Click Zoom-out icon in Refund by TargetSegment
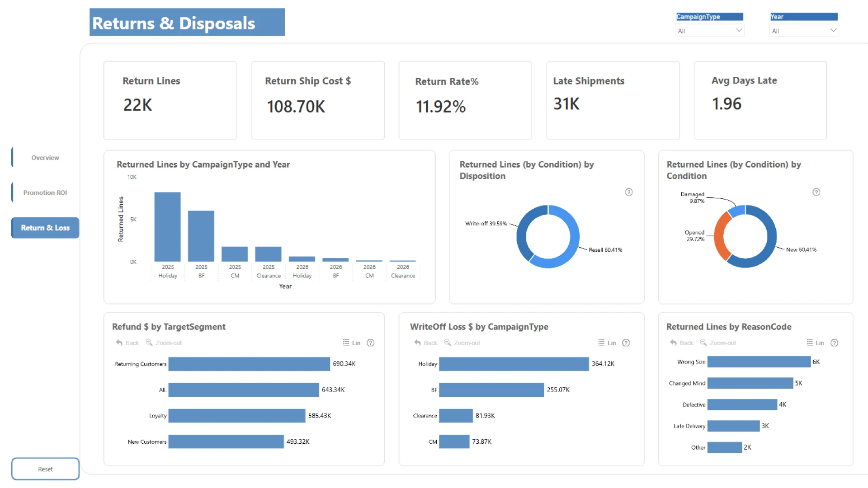The width and height of the screenshot is (868, 488). click(149, 343)
